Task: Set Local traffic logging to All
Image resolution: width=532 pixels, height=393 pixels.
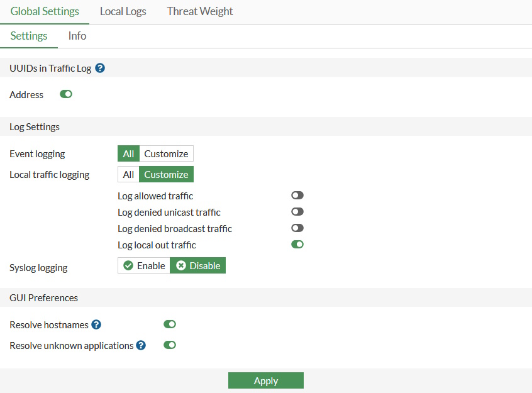Action: click(128, 174)
